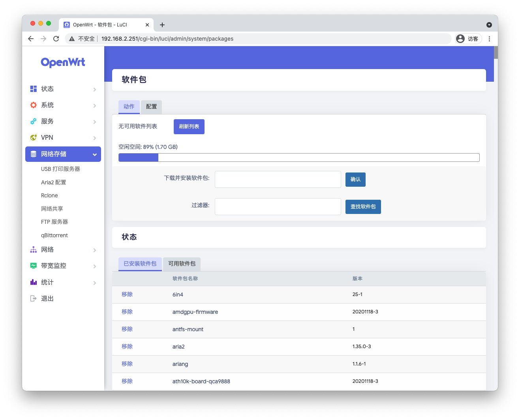This screenshot has height=420, width=520.
Task: Switch to the 可用软件包 tab
Action: click(182, 264)
